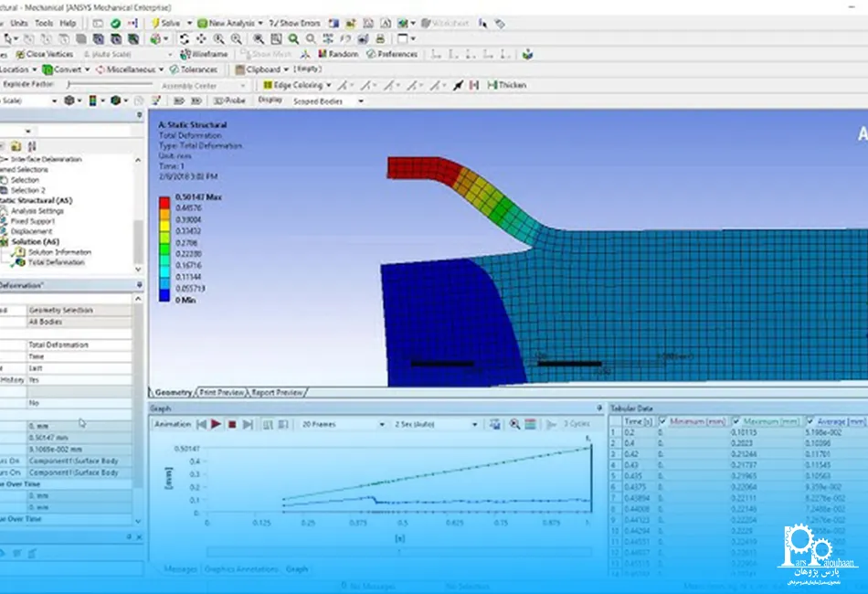Screen dimensions: 868x594
Task: Select the Wireframe display icon
Action: pos(205,54)
